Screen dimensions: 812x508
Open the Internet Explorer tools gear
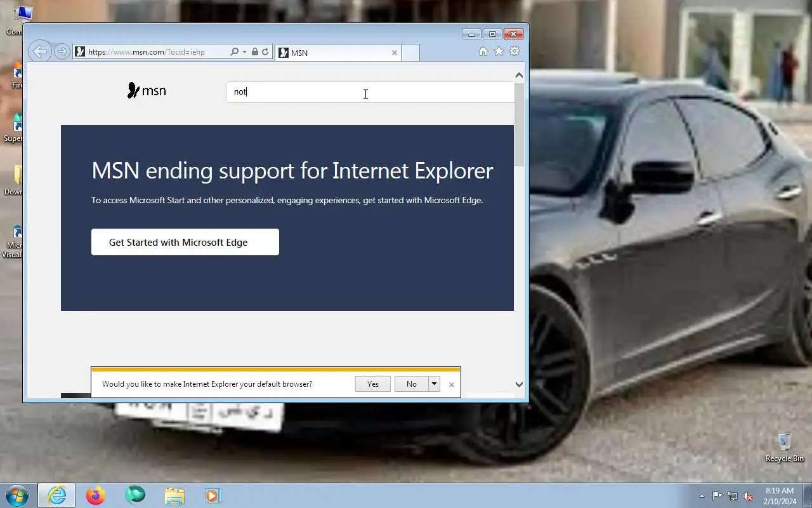514,51
